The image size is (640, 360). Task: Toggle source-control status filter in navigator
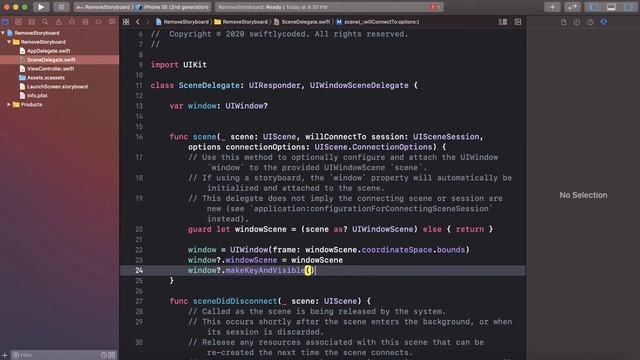click(111, 355)
